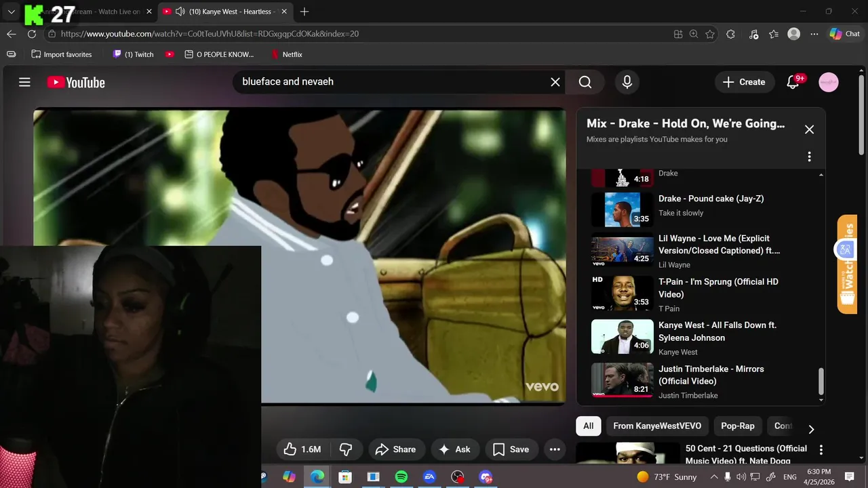Open Microsoft Store from taskbar

[345, 477]
